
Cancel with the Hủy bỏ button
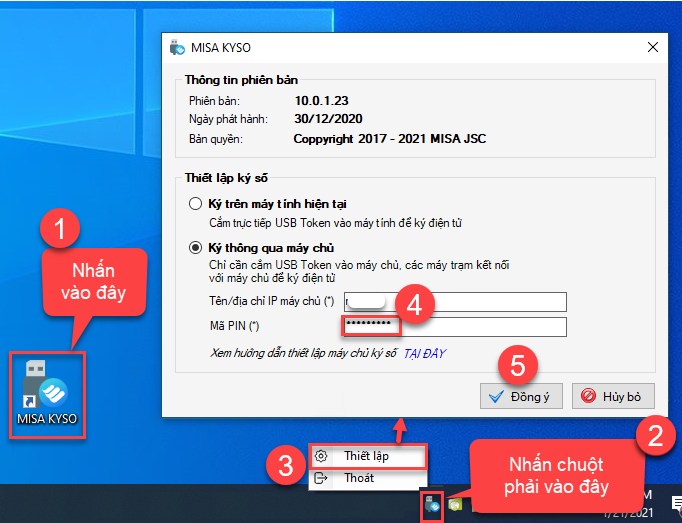(613, 396)
